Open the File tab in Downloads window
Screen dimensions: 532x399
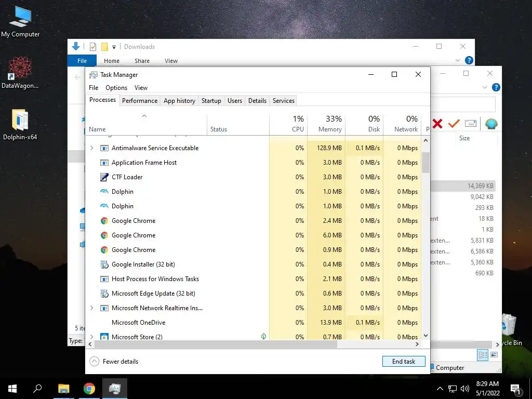82,60
